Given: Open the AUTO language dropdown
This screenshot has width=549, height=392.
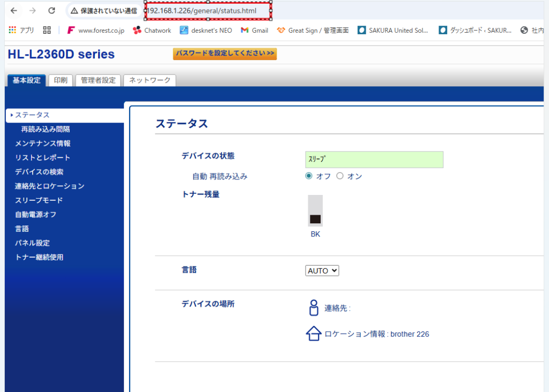Looking at the screenshot, I should (322, 271).
